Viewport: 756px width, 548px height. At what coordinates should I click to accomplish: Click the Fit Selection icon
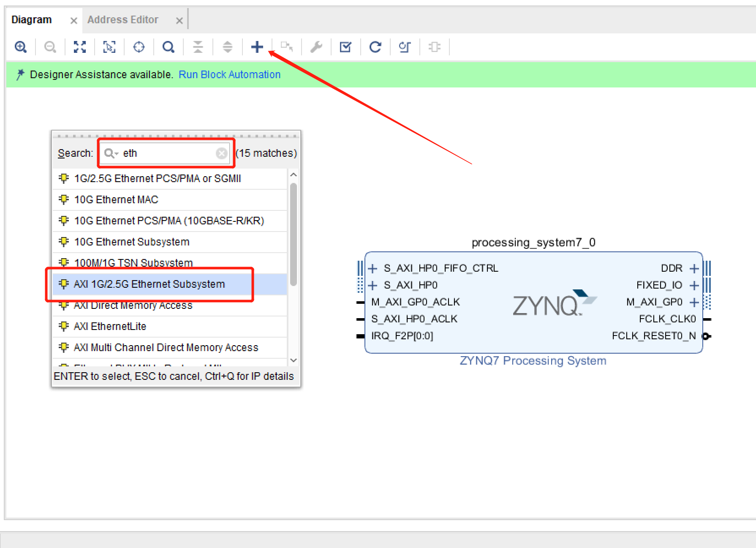109,47
